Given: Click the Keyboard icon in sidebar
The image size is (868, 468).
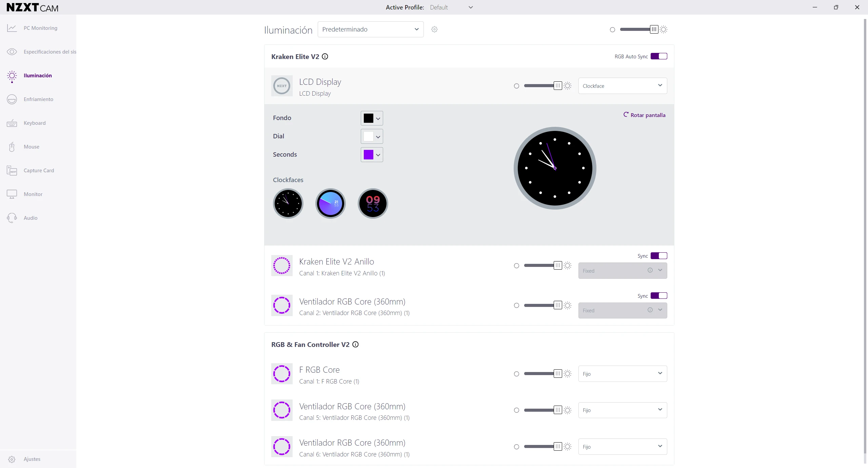Looking at the screenshot, I should coord(12,123).
